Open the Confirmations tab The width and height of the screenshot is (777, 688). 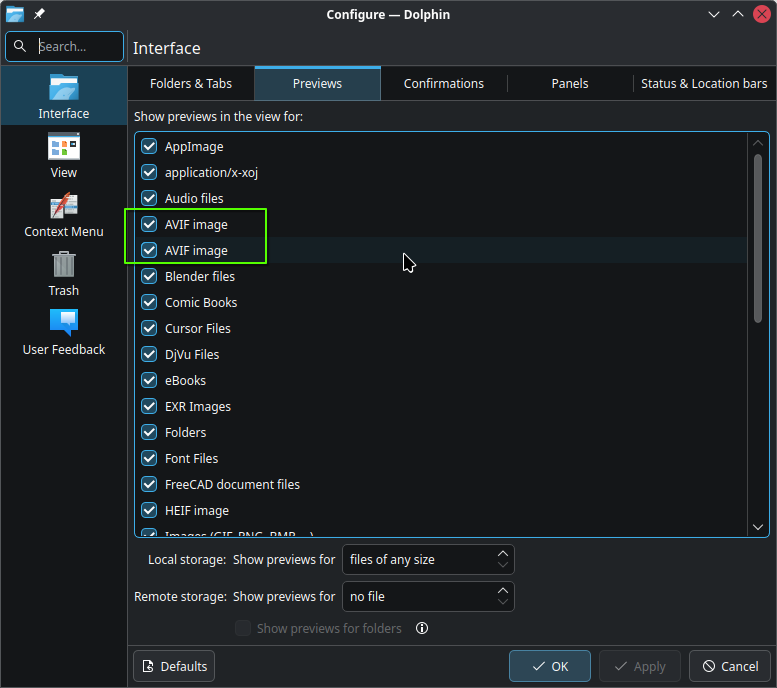tap(443, 84)
